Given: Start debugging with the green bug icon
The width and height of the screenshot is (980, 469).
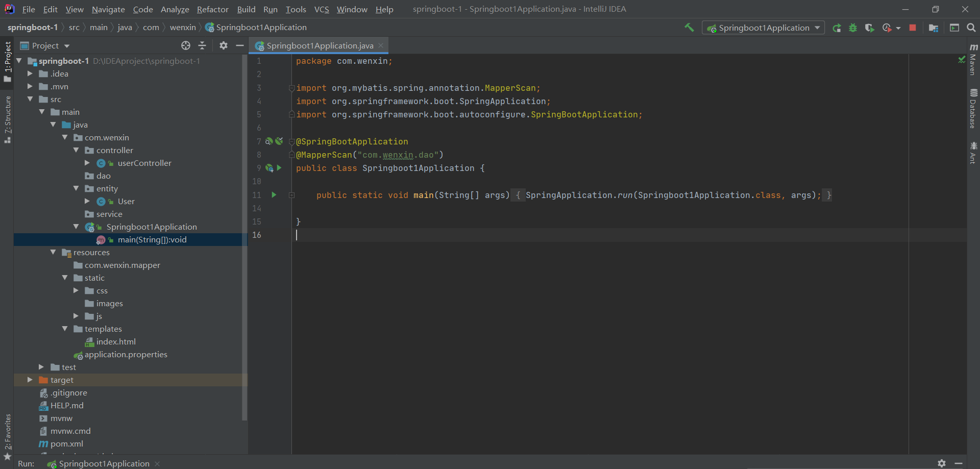Looking at the screenshot, I should point(853,28).
